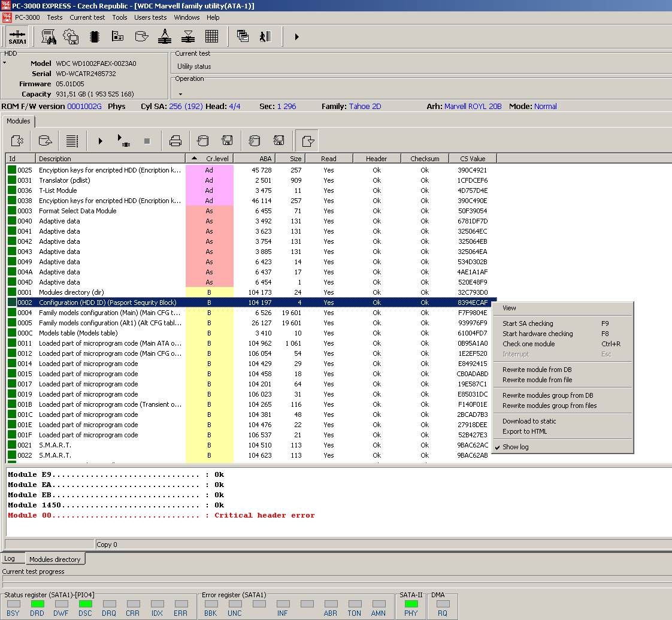Viewport: 672px width, 620px height.
Task: Click the SATA1 port selector icon
Action: coord(17,37)
